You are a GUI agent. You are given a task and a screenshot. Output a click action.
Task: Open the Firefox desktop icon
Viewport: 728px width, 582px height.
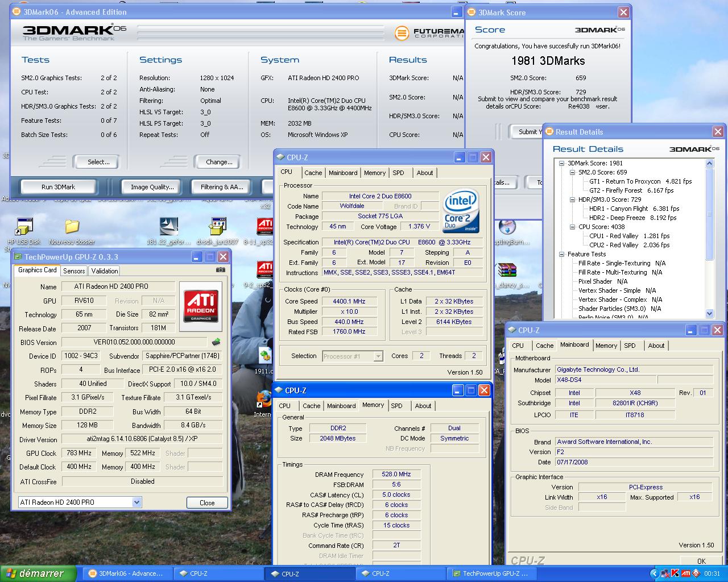coord(263,400)
